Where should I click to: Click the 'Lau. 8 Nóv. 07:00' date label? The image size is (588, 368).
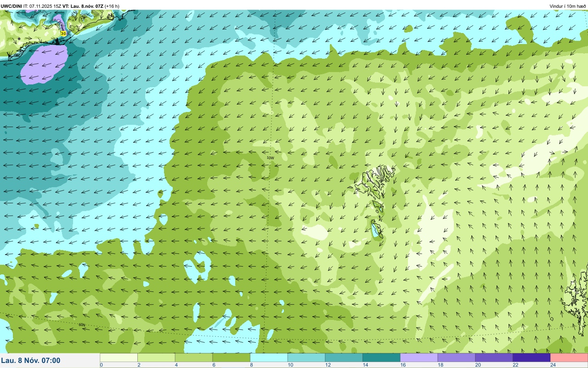click(x=31, y=361)
